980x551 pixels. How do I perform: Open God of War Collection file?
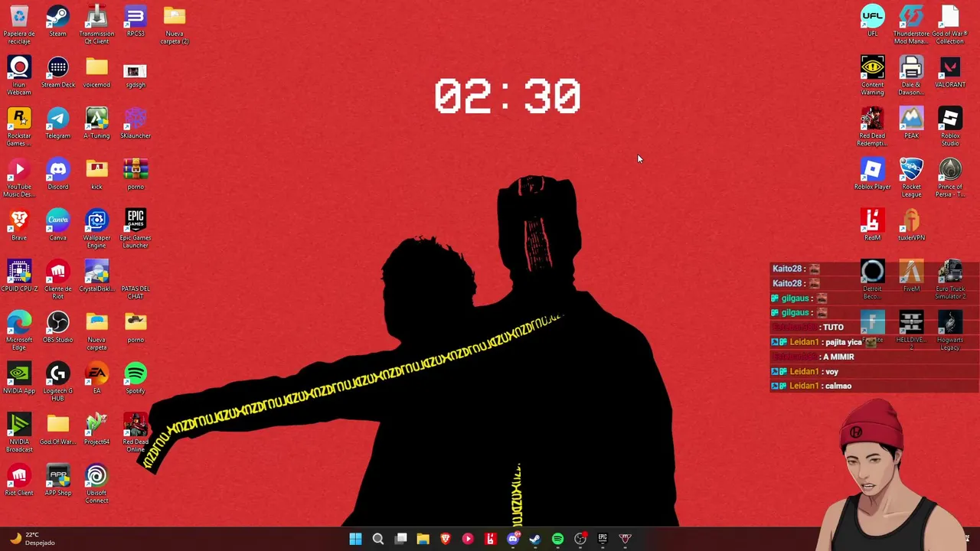click(950, 24)
